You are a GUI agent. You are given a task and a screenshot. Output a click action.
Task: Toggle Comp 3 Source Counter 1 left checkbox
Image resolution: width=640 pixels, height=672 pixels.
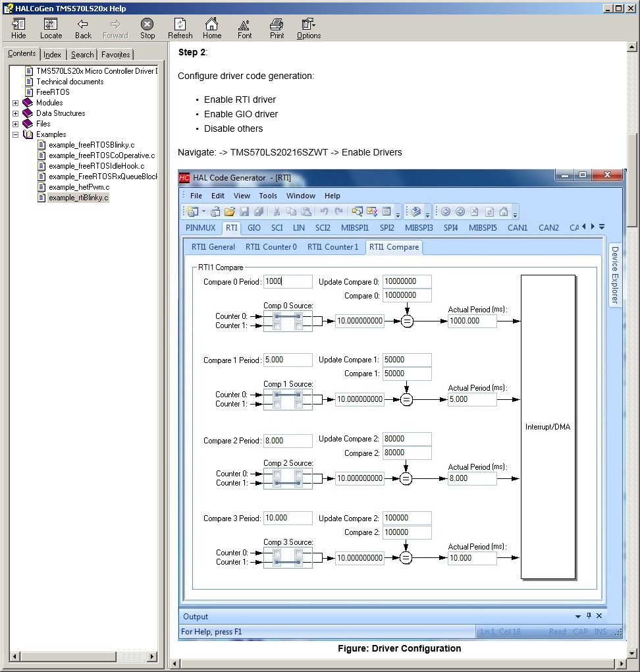[277, 562]
